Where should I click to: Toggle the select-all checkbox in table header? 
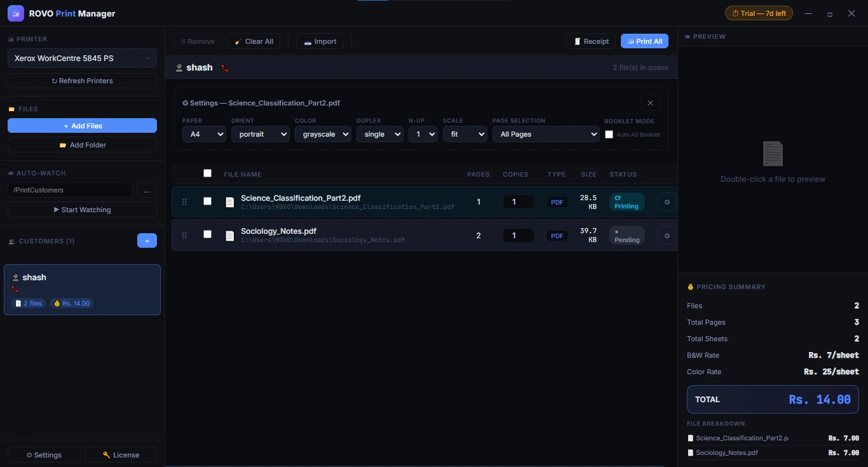207,173
